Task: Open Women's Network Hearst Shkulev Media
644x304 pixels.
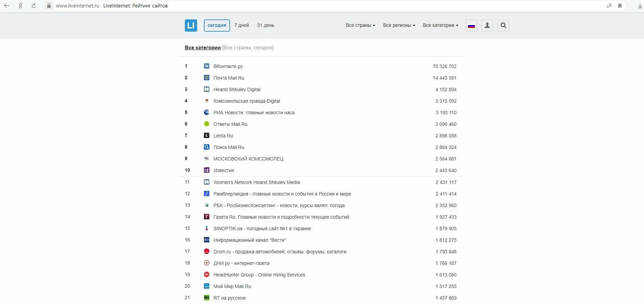Action: click(257, 182)
